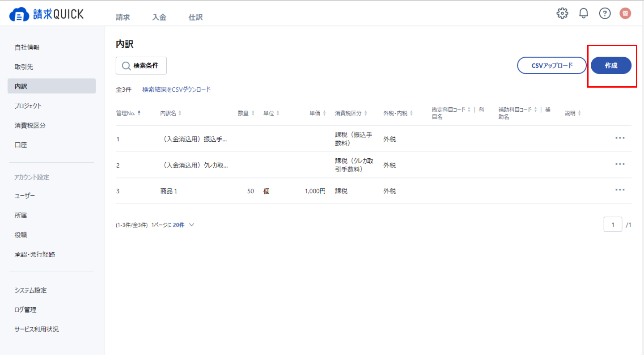Open the help question mark icon
Screen dimensions: 644x355
pos(605,13)
